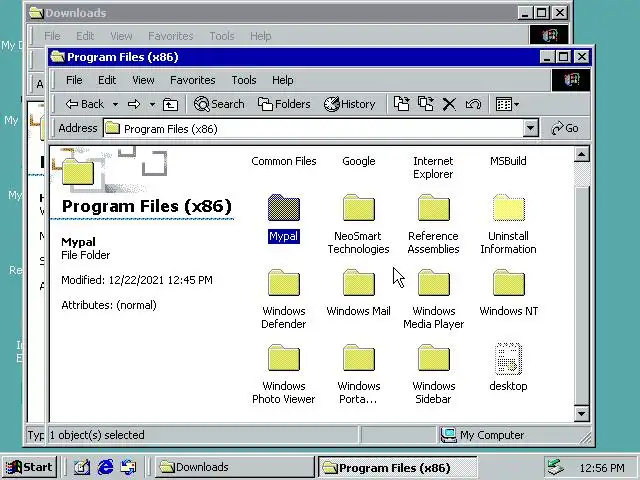Click the Copy To toolbar icon
Image resolution: width=640 pixels, height=480 pixels.
426,104
